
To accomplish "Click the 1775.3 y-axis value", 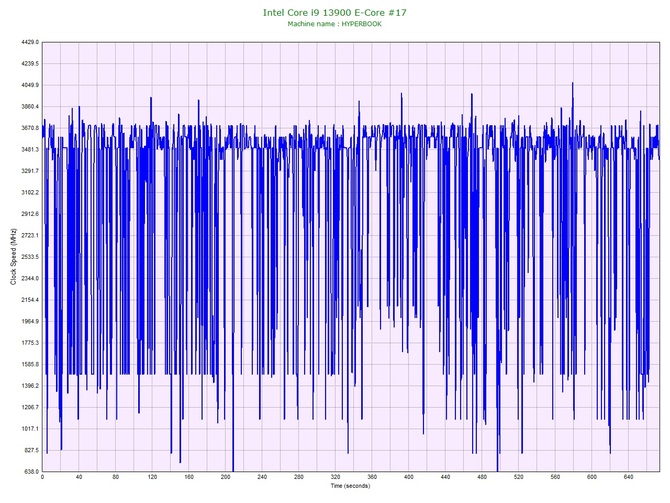I will [30, 343].
